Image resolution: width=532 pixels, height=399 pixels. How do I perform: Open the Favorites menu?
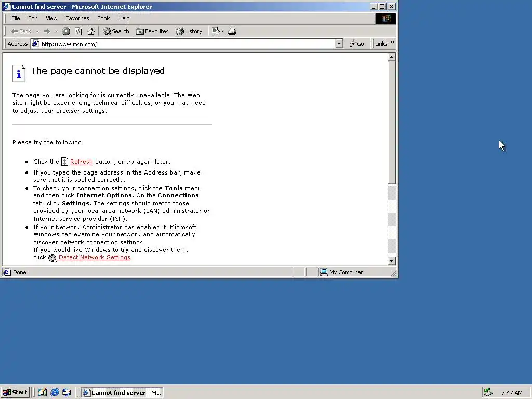tap(77, 18)
